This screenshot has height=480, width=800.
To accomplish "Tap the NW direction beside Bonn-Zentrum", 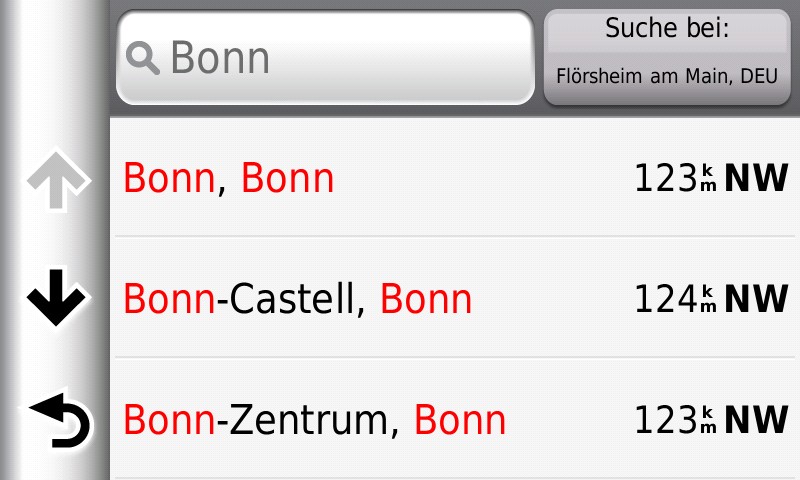I will 756,420.
